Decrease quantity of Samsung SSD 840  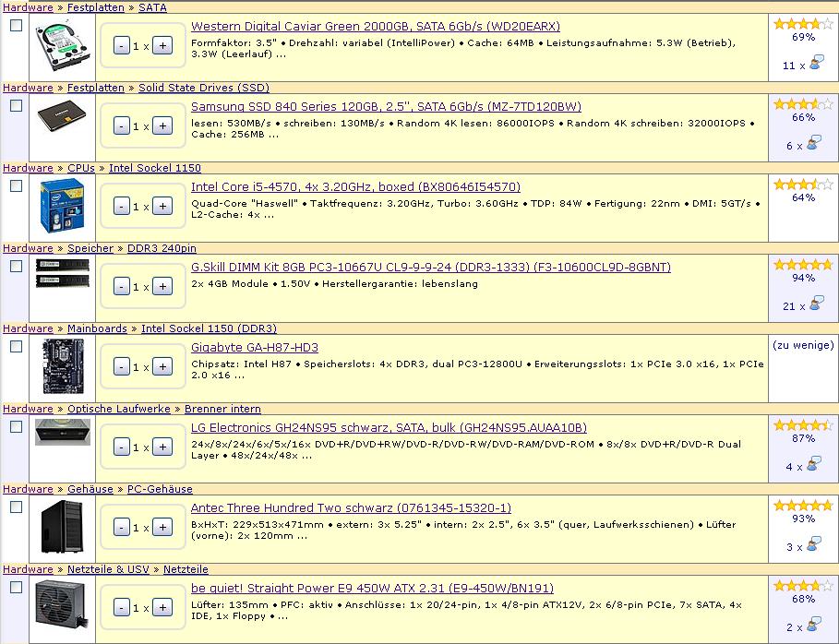coord(122,126)
